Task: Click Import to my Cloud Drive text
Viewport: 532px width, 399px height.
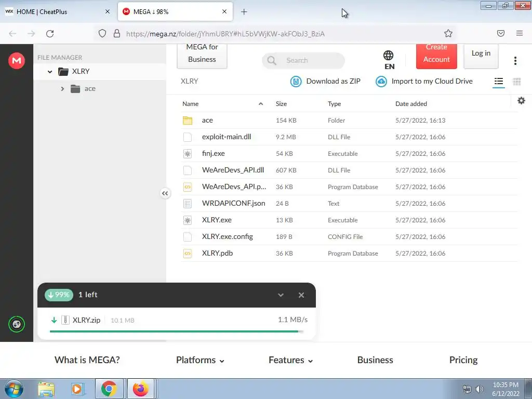Action: [432, 82]
